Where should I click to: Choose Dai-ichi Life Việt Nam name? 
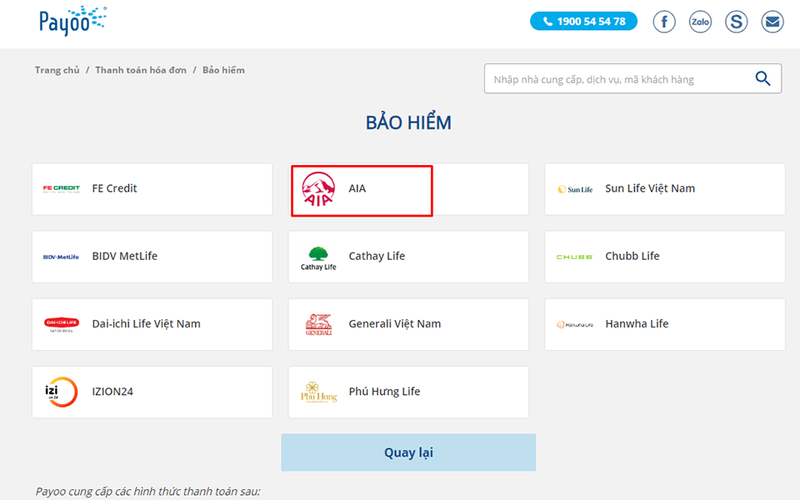coord(146,324)
